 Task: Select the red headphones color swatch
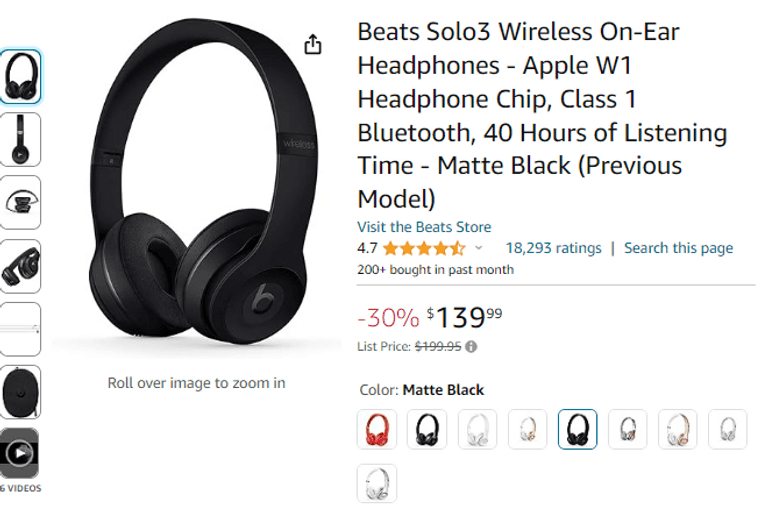377,430
